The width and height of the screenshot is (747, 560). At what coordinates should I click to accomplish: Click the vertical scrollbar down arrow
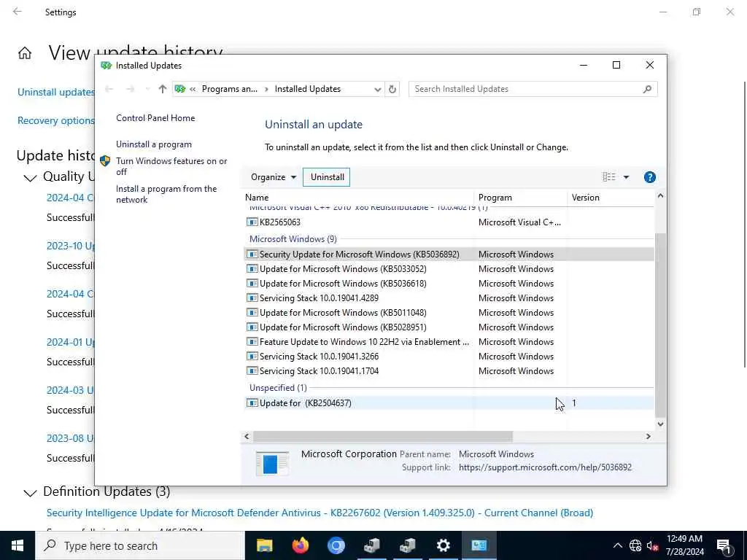click(660, 424)
